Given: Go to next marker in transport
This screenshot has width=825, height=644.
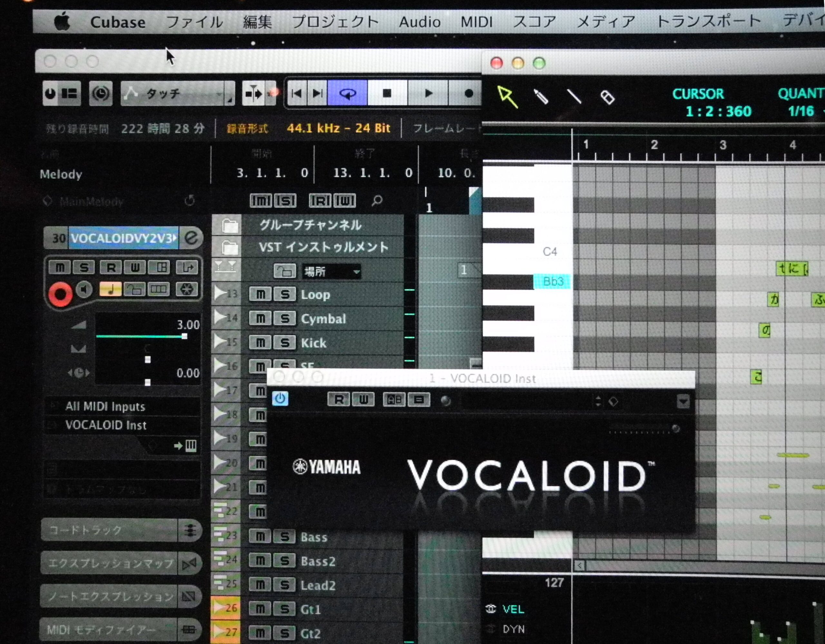Looking at the screenshot, I should click(317, 93).
